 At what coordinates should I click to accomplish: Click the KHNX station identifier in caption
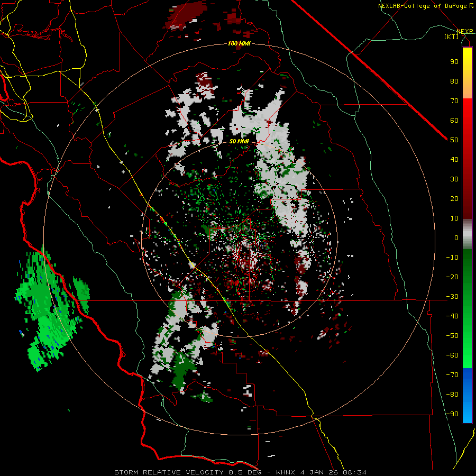point(286,472)
